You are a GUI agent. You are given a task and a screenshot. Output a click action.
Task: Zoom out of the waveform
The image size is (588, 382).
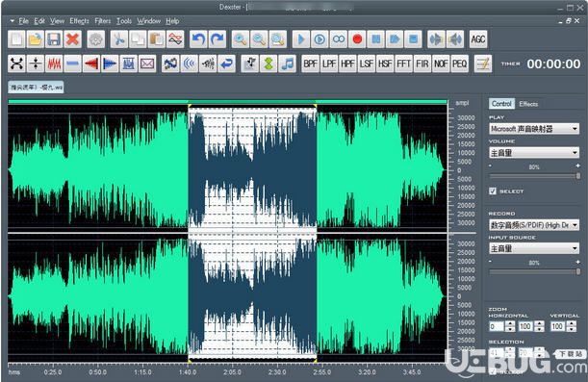[x=259, y=39]
